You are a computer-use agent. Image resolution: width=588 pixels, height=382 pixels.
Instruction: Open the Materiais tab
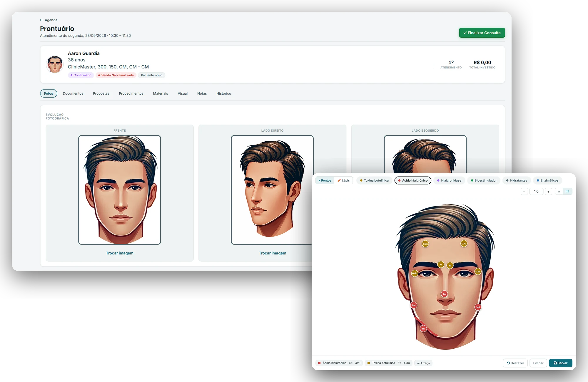[x=161, y=93]
